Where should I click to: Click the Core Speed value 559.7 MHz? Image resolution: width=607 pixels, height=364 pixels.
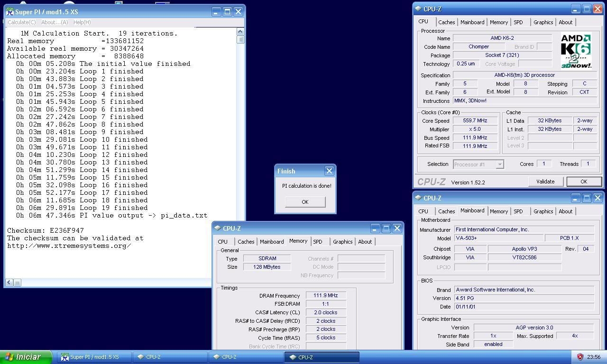[x=475, y=121]
